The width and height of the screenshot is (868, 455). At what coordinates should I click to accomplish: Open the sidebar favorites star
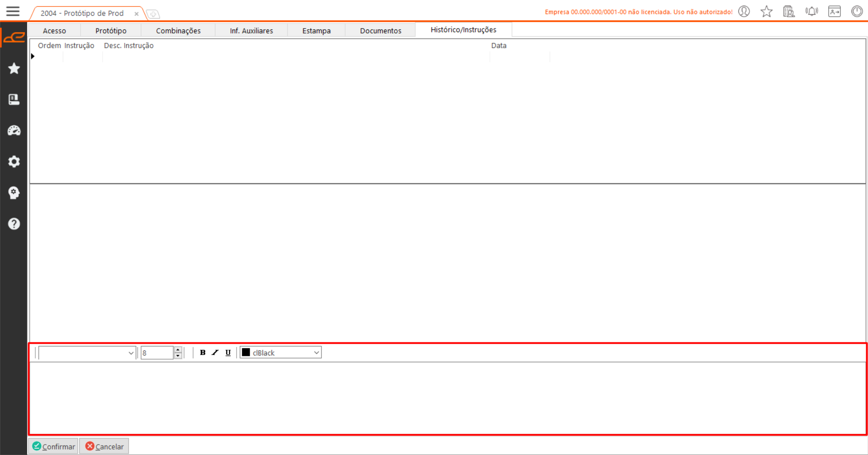point(14,68)
